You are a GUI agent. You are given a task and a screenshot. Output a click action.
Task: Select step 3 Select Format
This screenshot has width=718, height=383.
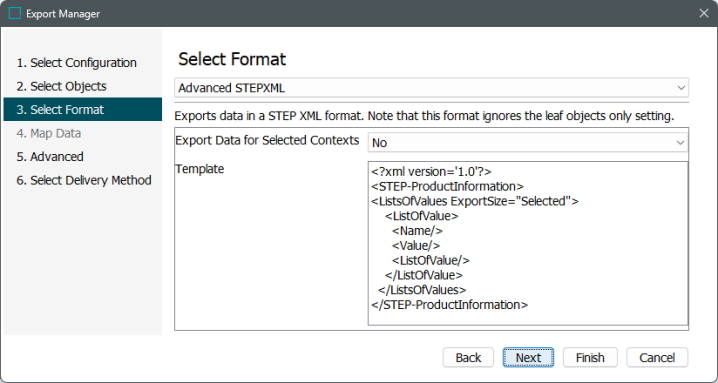(x=82, y=109)
